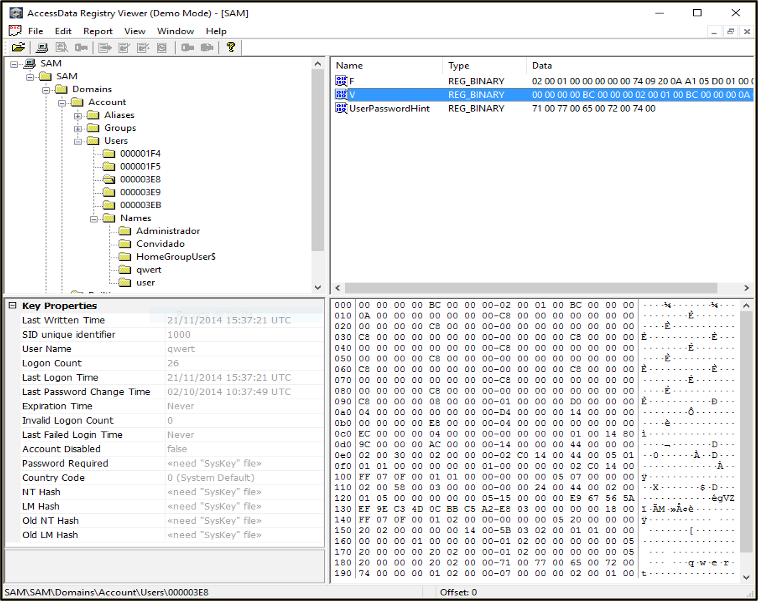Click the value list horizontal scrollbar thumb
This screenshot has height=602, width=758.
(530, 288)
